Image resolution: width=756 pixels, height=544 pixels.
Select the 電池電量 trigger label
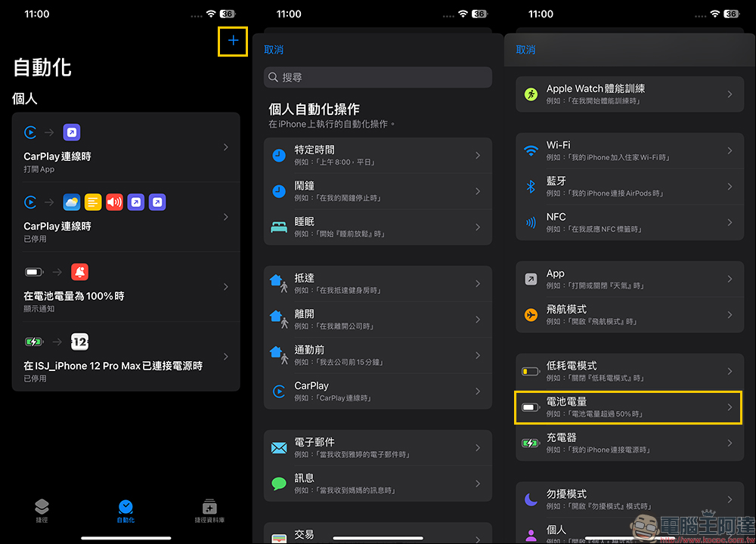(566, 402)
